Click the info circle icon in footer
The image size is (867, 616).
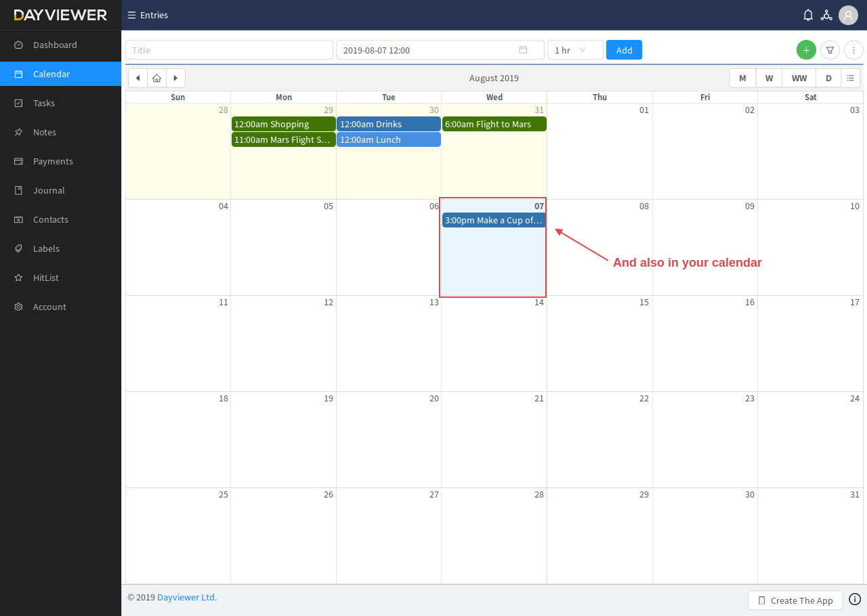tap(855, 599)
